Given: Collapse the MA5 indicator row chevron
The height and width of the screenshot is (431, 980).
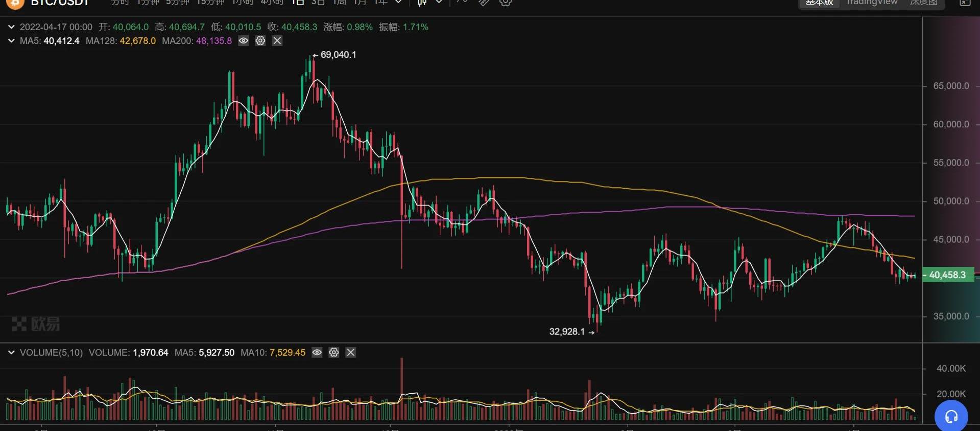Looking at the screenshot, I should [x=11, y=41].
